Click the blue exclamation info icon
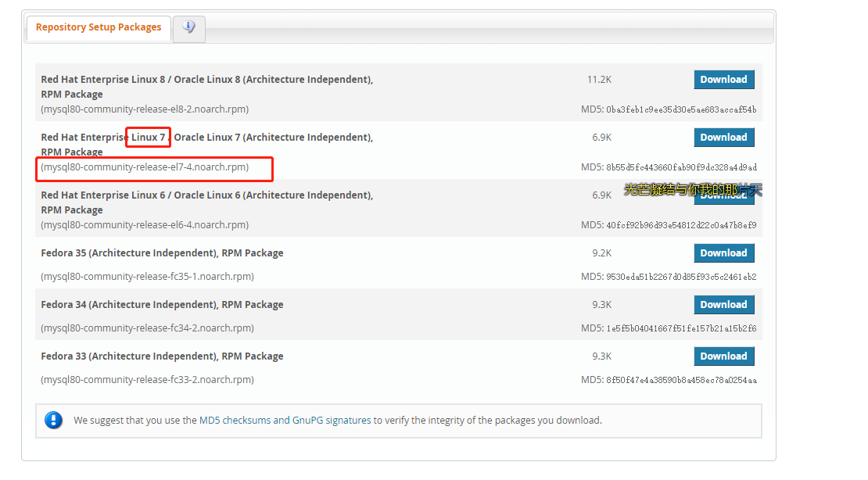 click(52, 420)
